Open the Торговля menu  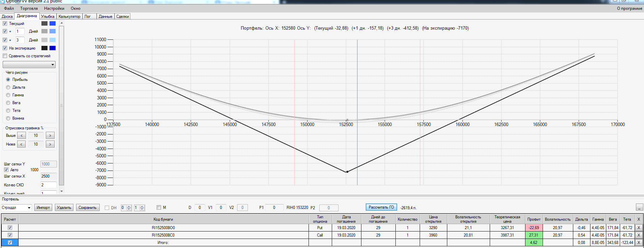click(29, 8)
